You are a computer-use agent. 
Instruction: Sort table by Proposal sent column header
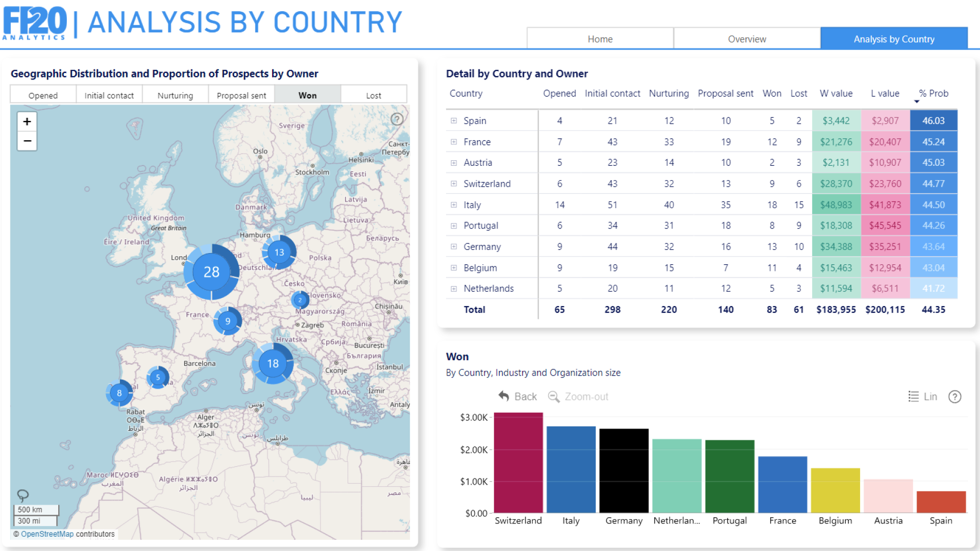pyautogui.click(x=725, y=93)
